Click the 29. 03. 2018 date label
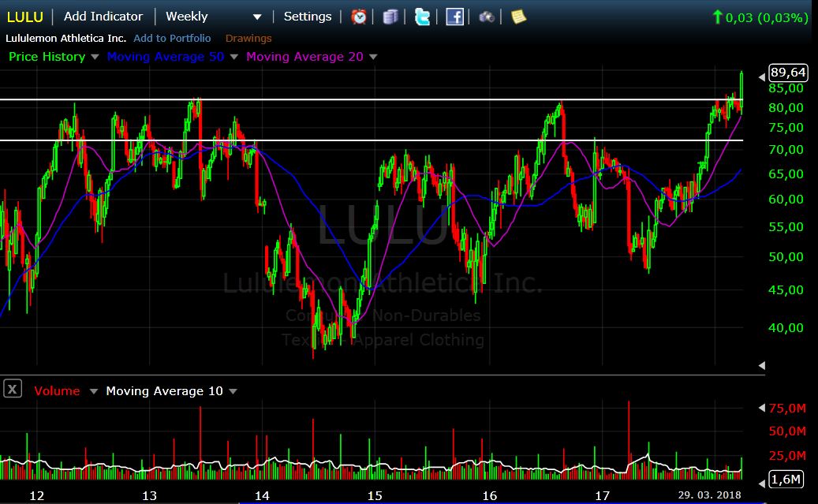Viewport: 818px width, 504px height. click(x=709, y=495)
